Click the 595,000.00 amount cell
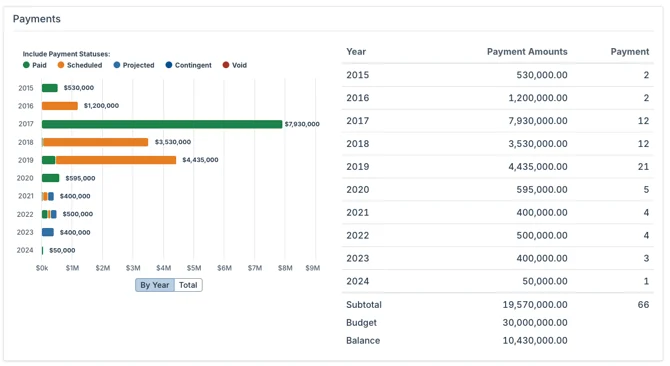This screenshot has height=366, width=670. [542, 190]
